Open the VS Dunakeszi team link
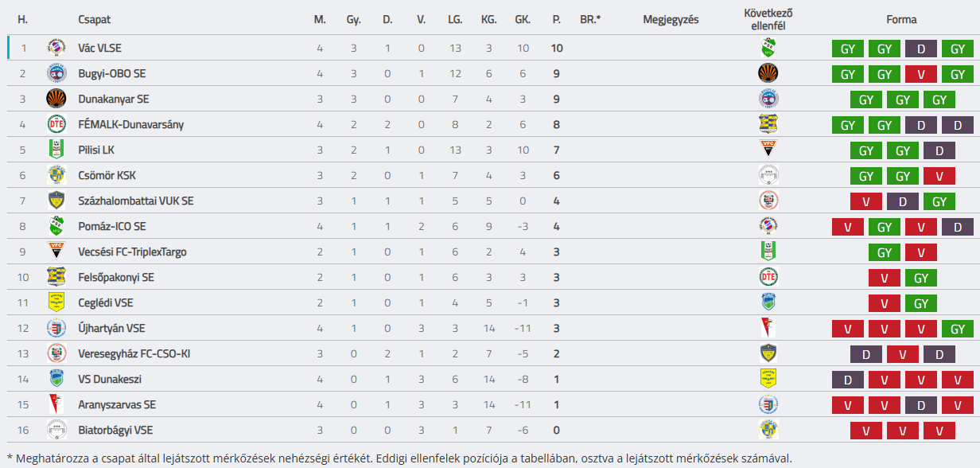 110,380
